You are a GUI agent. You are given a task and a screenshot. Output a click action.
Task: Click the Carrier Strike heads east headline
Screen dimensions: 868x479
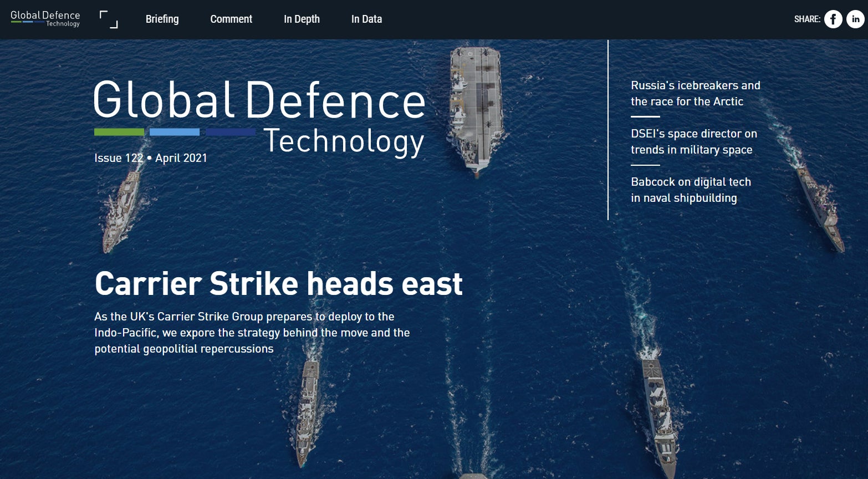pos(278,283)
